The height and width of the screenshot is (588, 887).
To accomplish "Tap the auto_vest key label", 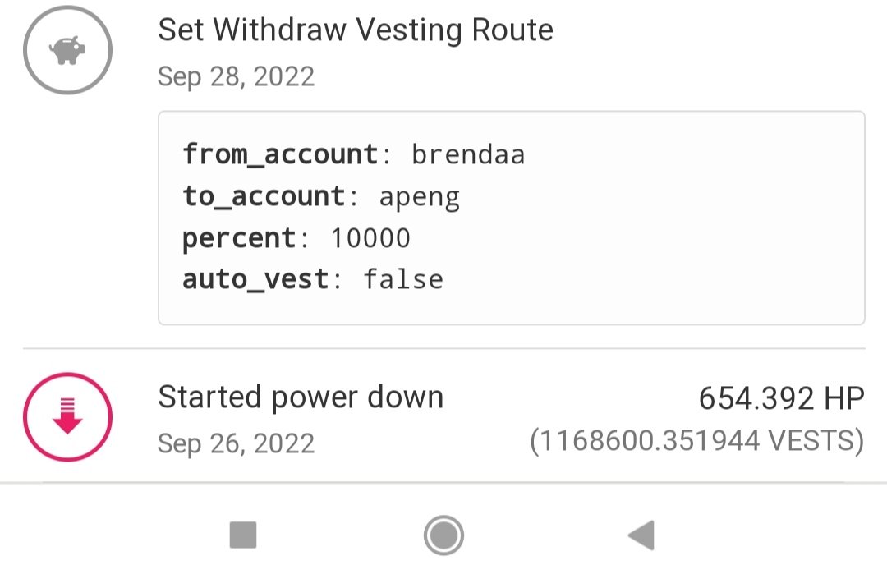I will tap(255, 279).
